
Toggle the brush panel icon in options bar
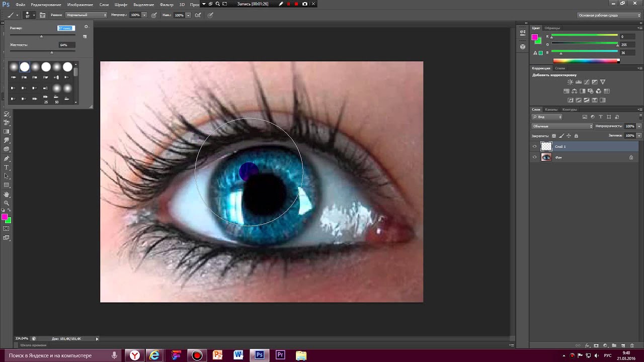[43, 15]
